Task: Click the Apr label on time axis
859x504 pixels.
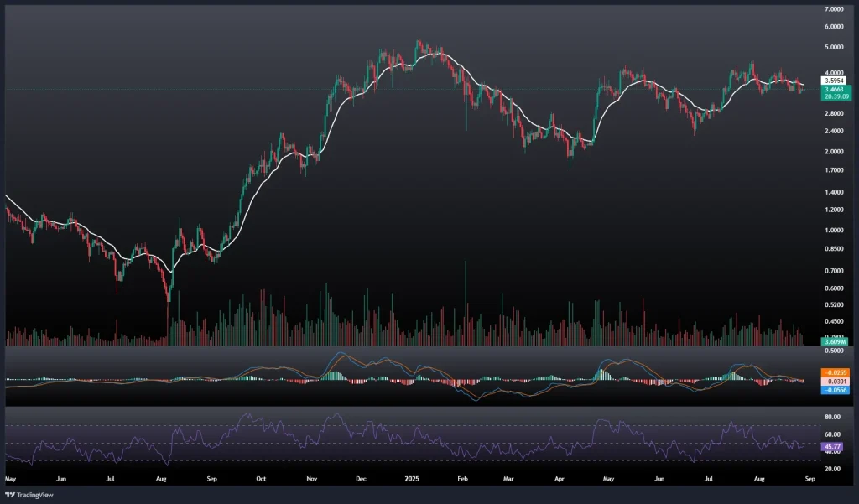Action: 560,478
